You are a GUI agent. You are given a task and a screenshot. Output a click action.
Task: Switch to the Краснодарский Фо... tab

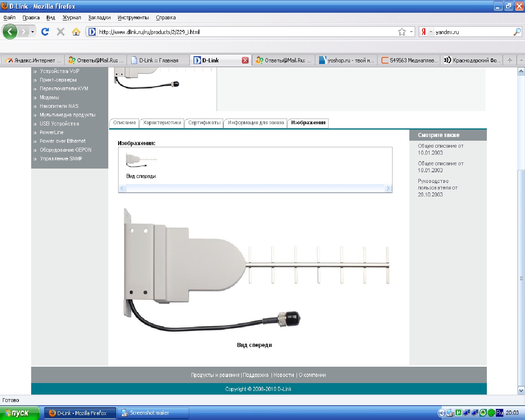click(472, 60)
